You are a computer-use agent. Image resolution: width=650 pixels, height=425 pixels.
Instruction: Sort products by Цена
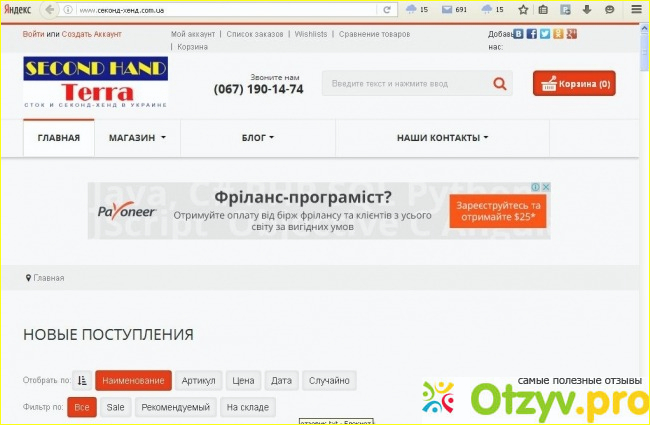[x=243, y=380]
